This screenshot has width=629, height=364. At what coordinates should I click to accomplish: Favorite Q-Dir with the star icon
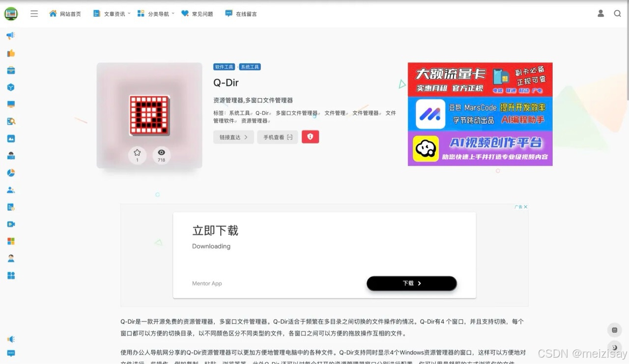tap(137, 155)
